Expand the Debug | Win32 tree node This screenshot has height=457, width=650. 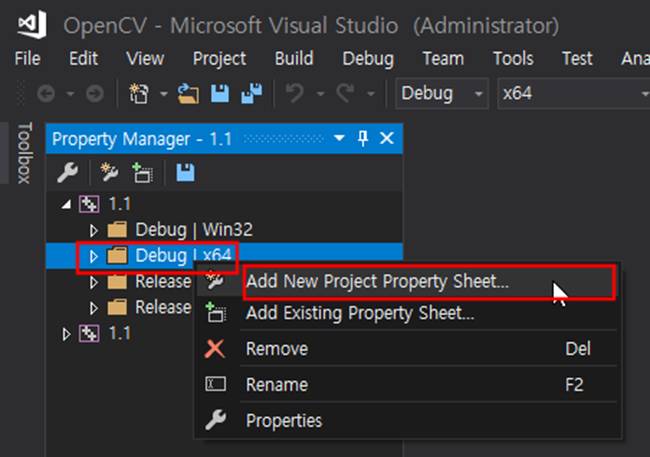click(95, 230)
